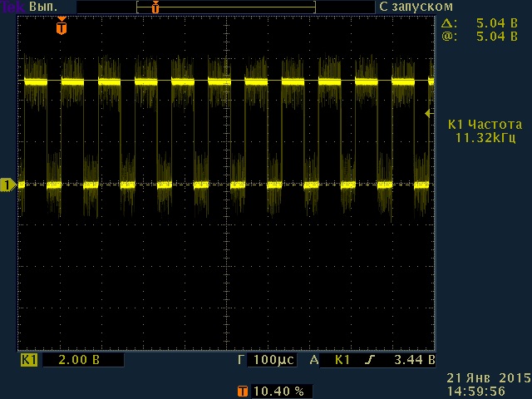Click the orange trigger position T marker above graticule
Screen dimensions: 532x399
click(61, 27)
